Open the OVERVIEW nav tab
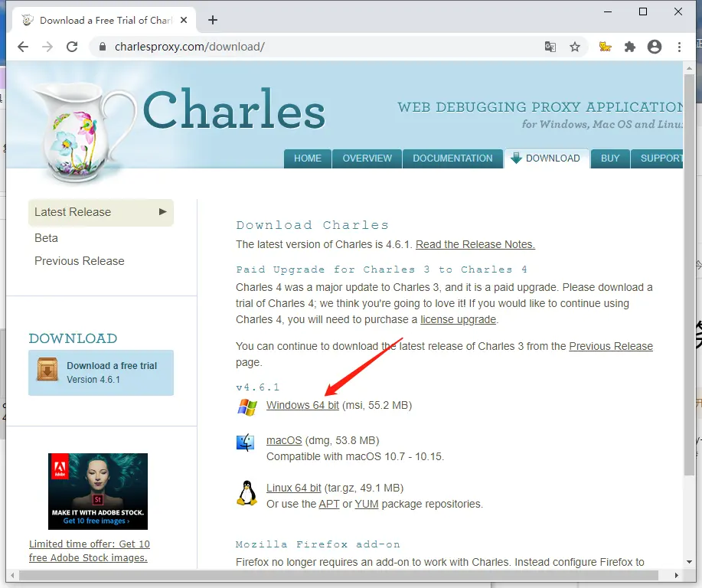Image resolution: width=702 pixels, height=588 pixels. click(x=367, y=158)
